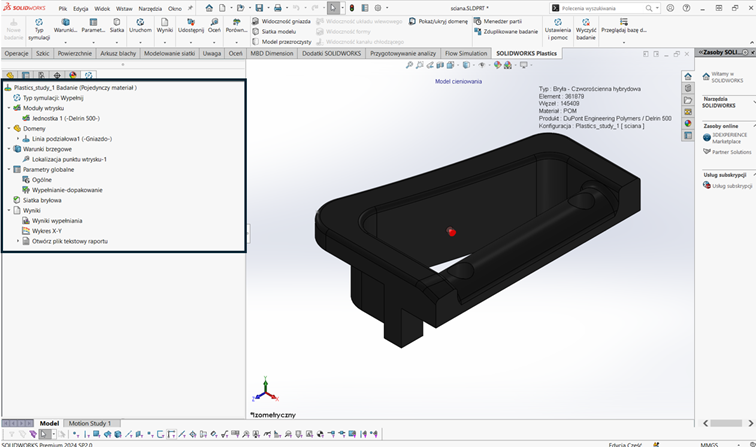Open the Wyniki results icon in ribbon
The image size is (756, 447).
(x=165, y=21)
